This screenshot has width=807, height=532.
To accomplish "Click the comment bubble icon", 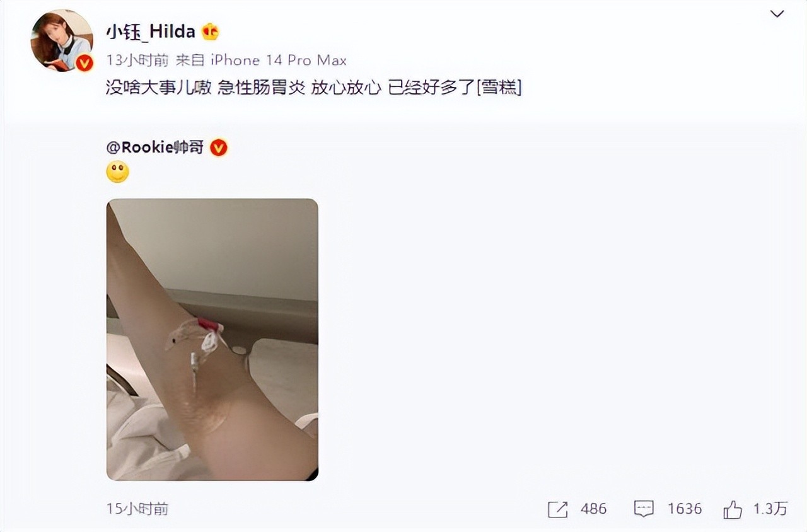I will point(644,509).
